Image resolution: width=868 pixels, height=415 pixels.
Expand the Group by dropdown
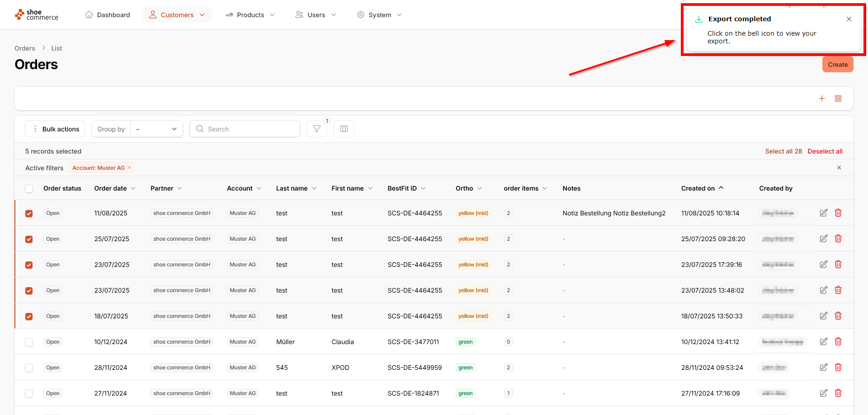156,129
